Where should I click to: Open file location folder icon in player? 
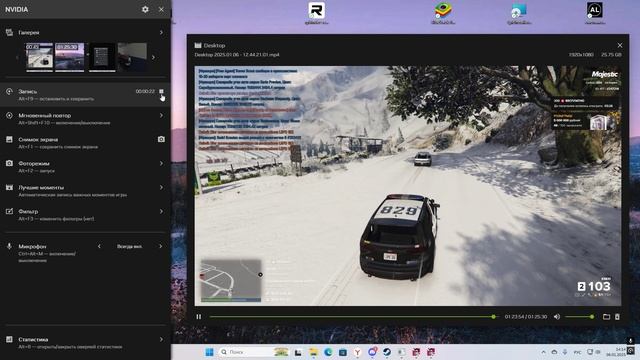point(606,317)
